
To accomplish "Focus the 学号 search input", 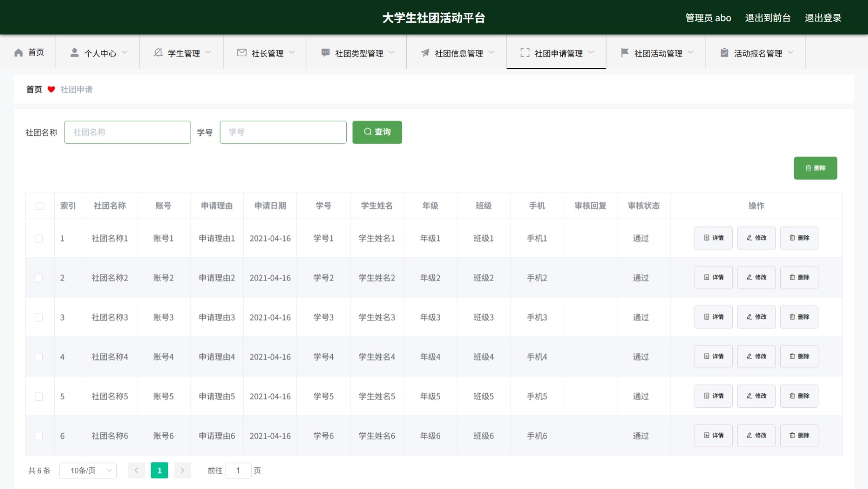I will (x=283, y=132).
